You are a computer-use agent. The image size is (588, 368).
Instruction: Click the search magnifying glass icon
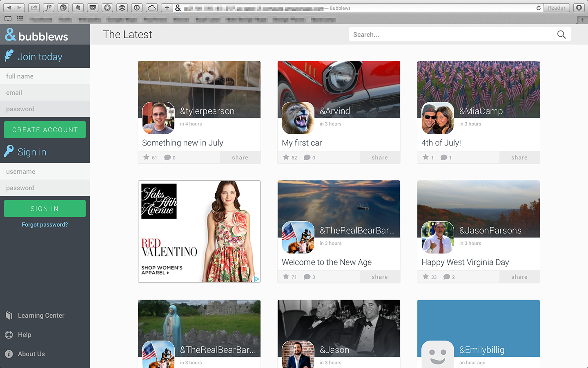[x=561, y=35]
